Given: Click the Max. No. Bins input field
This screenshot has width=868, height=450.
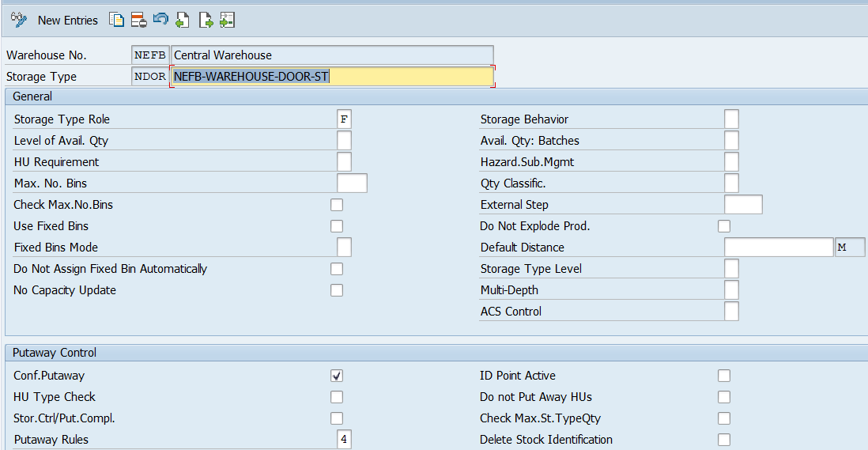Looking at the screenshot, I should (352, 183).
